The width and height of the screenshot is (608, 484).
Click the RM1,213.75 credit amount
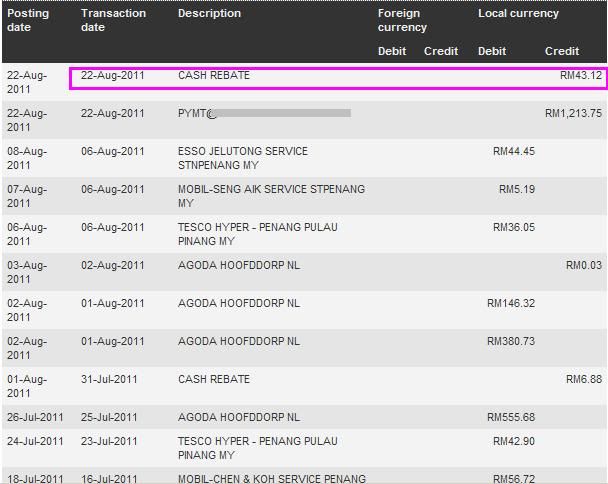(573, 114)
